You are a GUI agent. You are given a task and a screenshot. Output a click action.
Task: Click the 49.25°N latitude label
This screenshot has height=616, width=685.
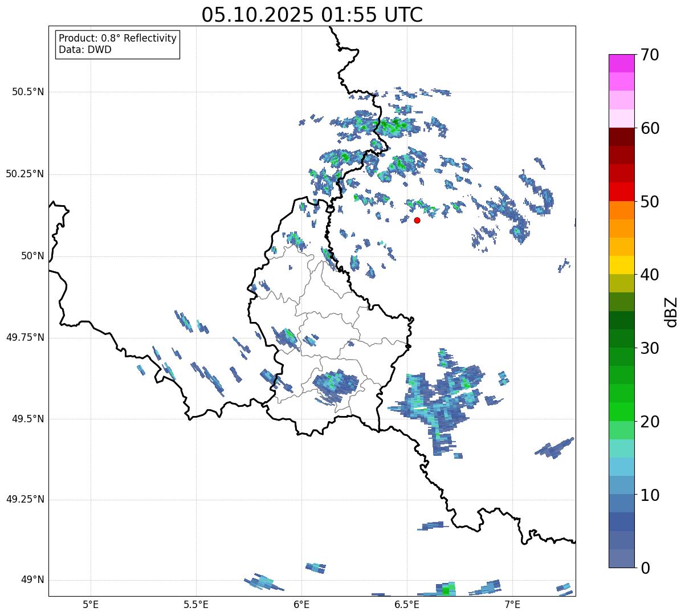pyautogui.click(x=25, y=499)
